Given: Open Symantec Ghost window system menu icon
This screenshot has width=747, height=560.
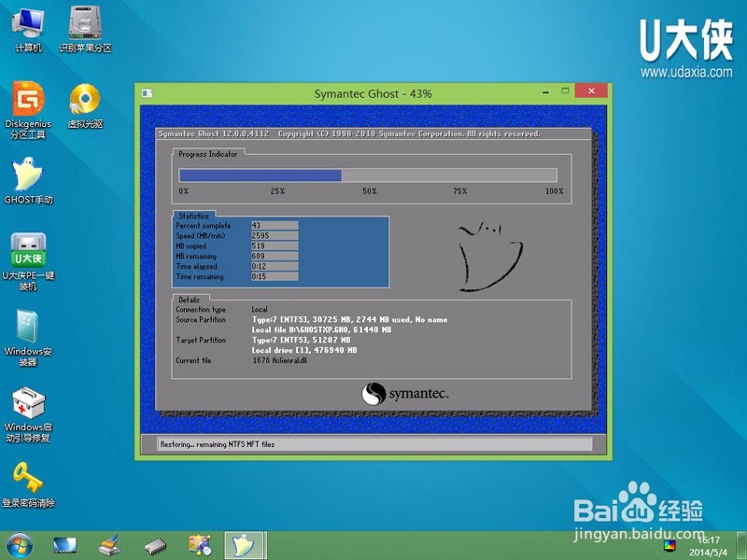Looking at the screenshot, I should pos(147,93).
